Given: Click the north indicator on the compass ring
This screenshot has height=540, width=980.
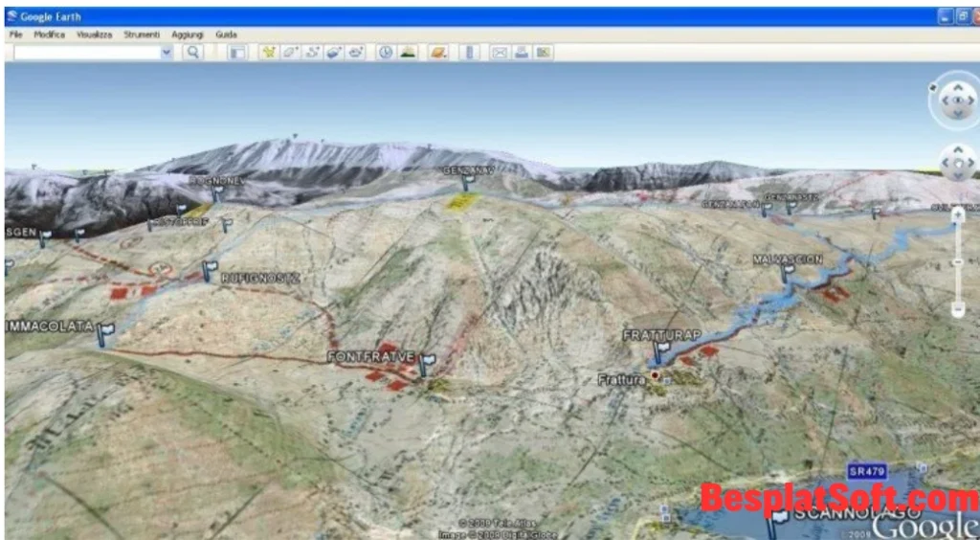Looking at the screenshot, I should tap(933, 87).
